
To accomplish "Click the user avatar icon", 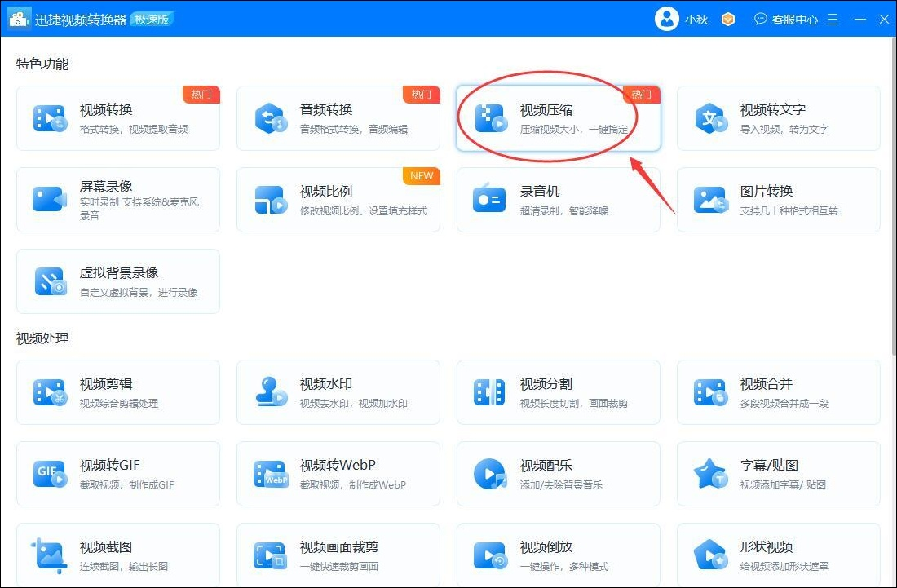I will click(x=666, y=19).
